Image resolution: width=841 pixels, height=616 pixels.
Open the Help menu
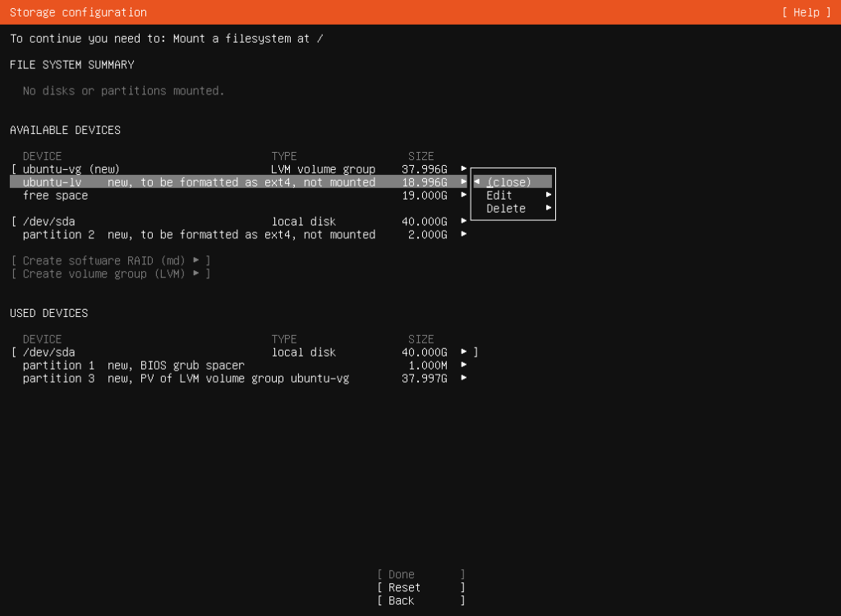point(806,12)
